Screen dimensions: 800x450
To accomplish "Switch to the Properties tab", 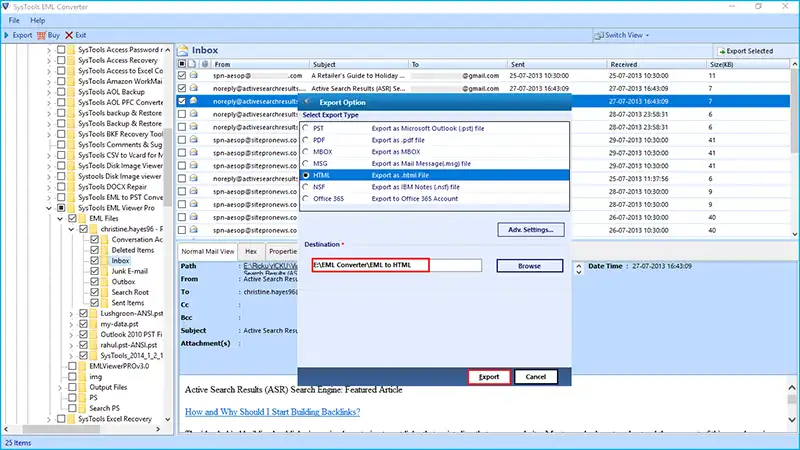I will point(283,252).
